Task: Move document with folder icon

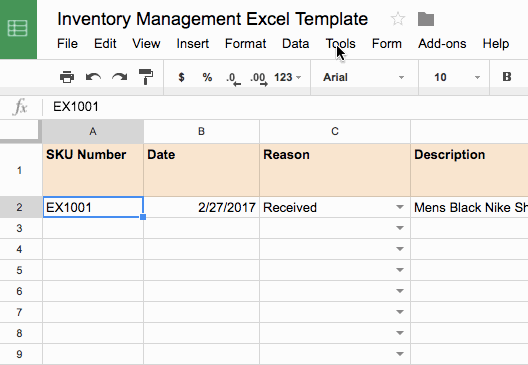Action: pos(426,19)
